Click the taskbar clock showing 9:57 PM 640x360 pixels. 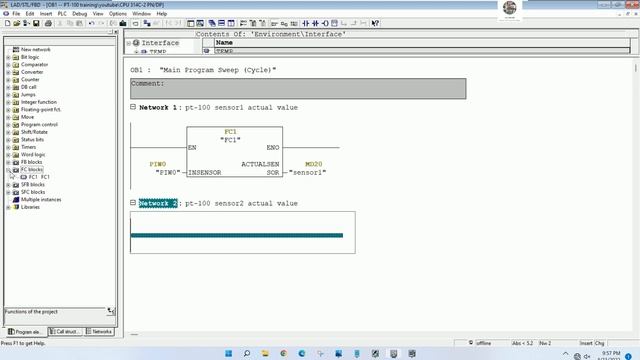click(x=611, y=353)
